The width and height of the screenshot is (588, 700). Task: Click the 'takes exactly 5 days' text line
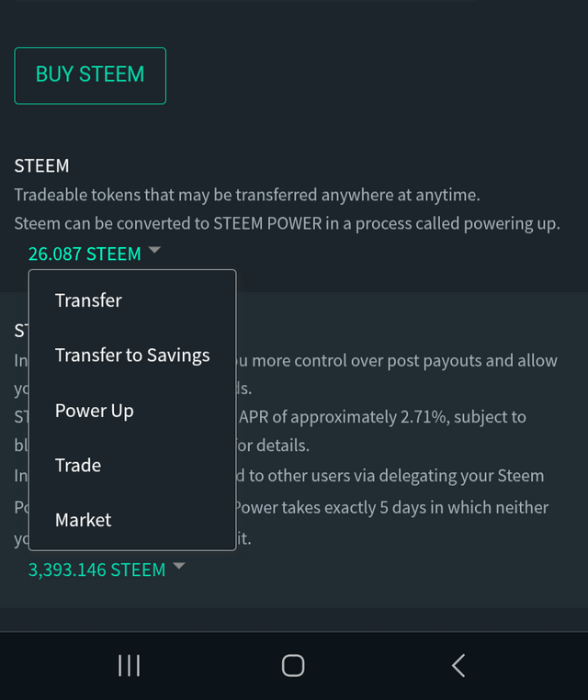click(391, 508)
